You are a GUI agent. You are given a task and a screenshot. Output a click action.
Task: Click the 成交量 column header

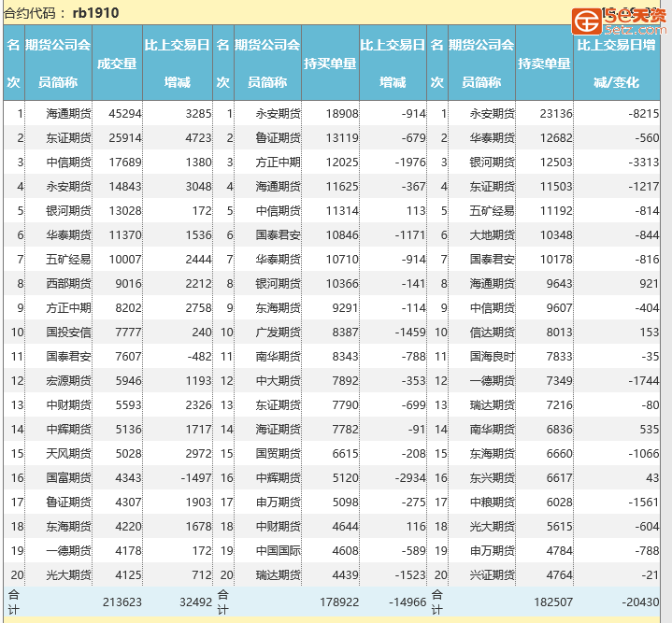pos(117,64)
